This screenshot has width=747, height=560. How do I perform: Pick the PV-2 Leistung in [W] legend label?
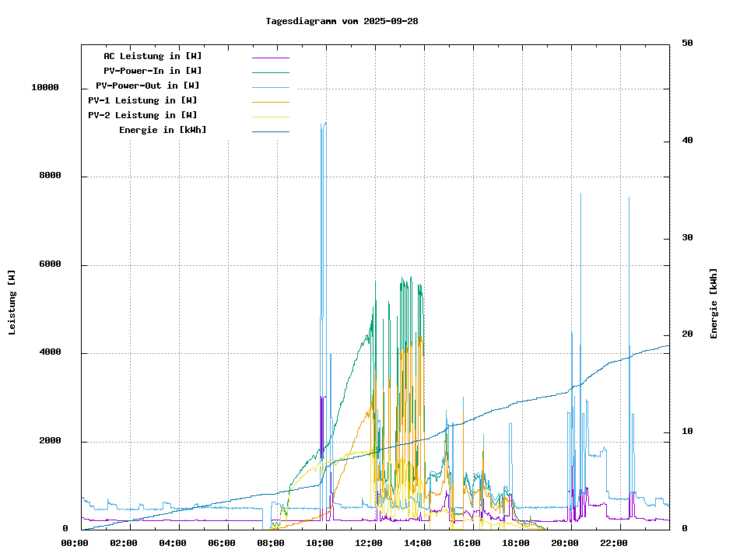point(142,115)
